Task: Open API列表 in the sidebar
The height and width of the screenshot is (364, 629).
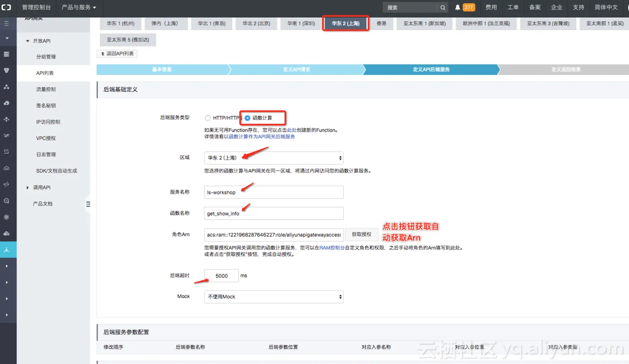Action: click(x=45, y=73)
